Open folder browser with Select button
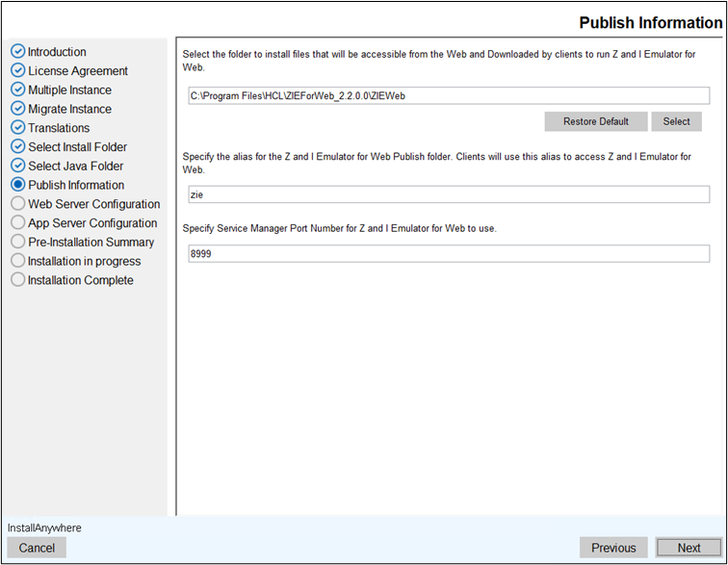The width and height of the screenshot is (728, 565). click(676, 121)
